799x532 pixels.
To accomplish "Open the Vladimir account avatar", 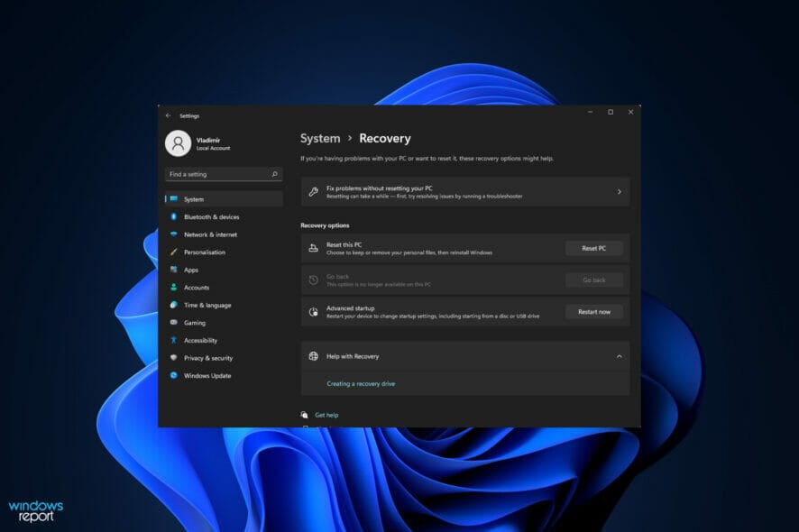I will pos(178,143).
